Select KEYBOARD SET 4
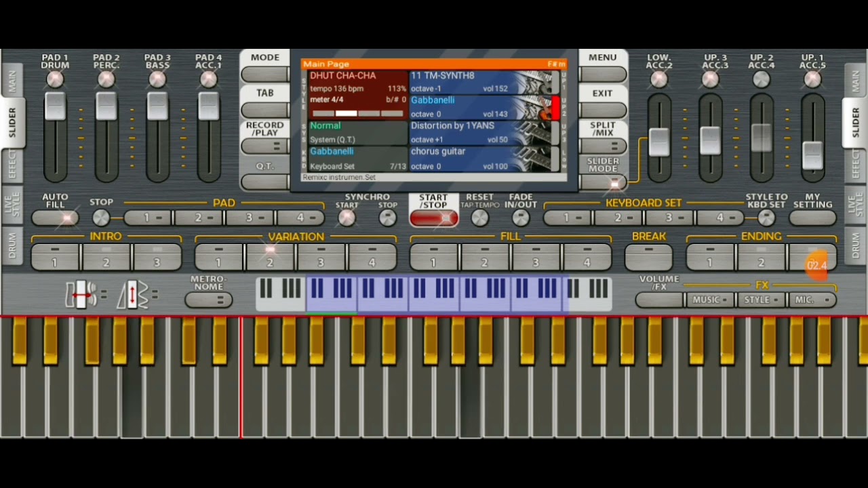 (720, 218)
